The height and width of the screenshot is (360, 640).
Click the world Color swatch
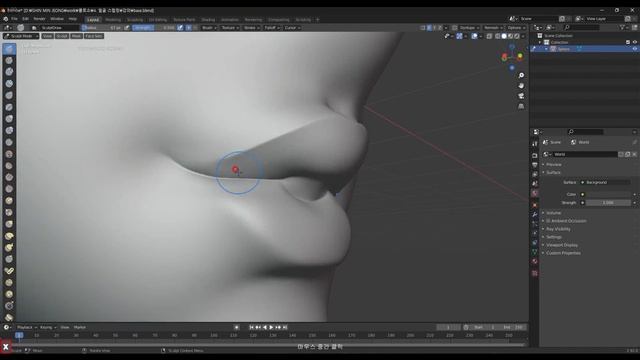click(608, 194)
